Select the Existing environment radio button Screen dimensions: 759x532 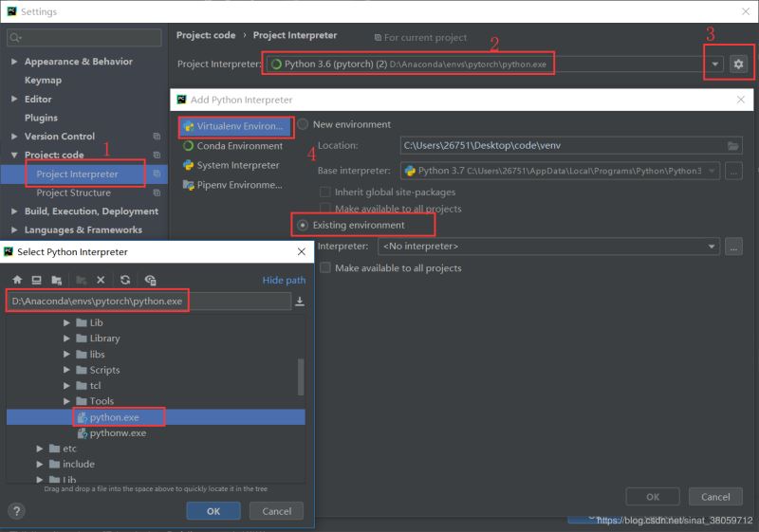point(303,226)
